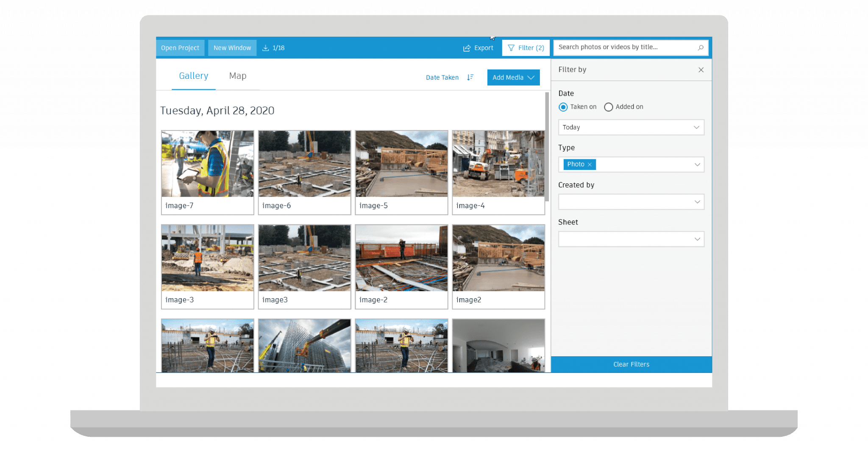
Task: Switch to the Map tab
Action: tap(237, 76)
